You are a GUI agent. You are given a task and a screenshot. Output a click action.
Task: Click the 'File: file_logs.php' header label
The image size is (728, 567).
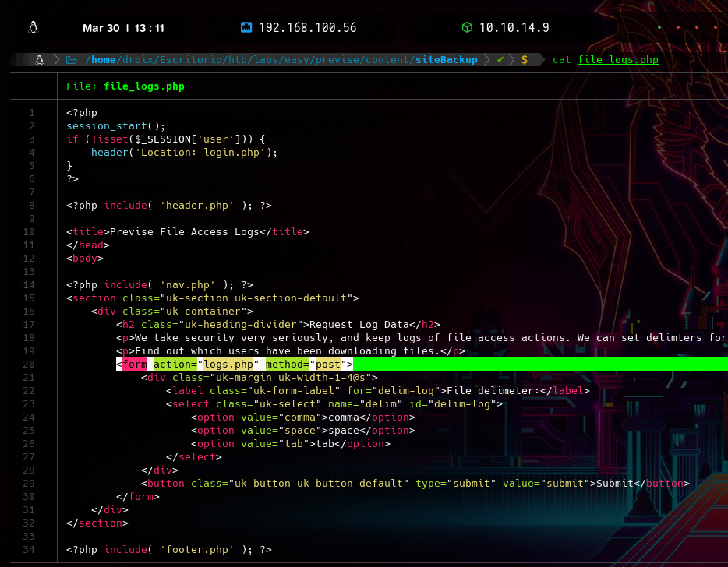coord(125,86)
